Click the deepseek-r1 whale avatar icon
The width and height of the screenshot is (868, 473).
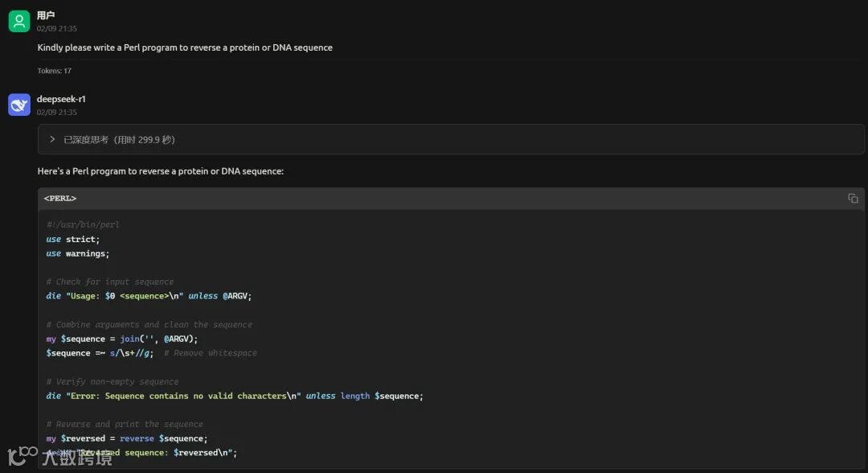[19, 105]
